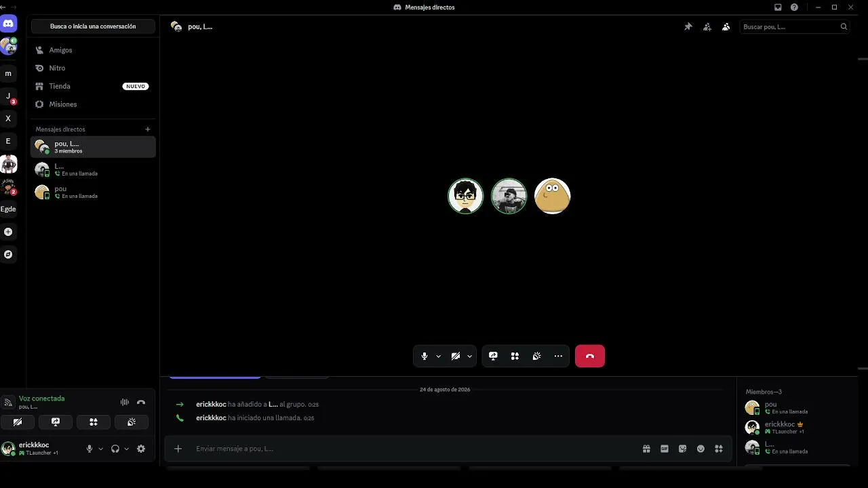The height and width of the screenshot is (488, 868).
Task: Click the Enviar mensaje a pou, L... field
Action: pyautogui.click(x=414, y=449)
